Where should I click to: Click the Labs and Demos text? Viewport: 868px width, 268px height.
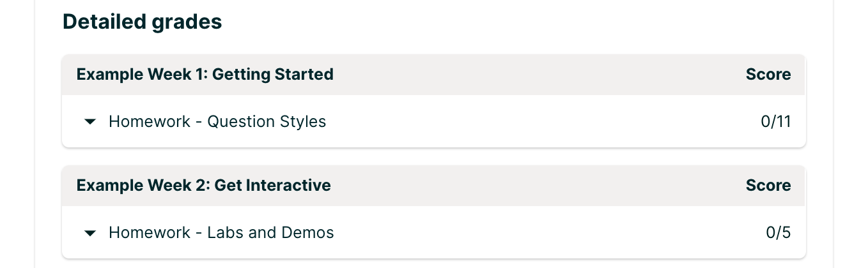pyautogui.click(x=270, y=232)
